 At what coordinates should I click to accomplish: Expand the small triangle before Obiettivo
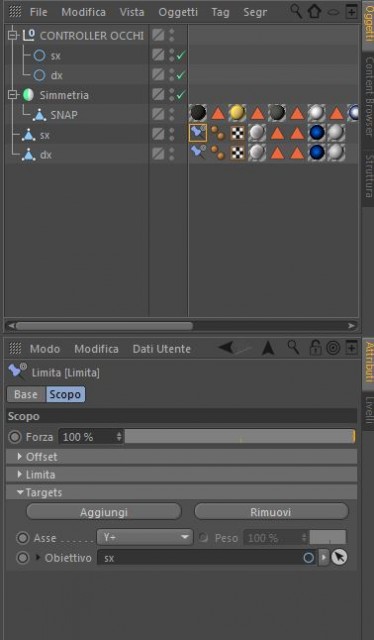point(39,557)
